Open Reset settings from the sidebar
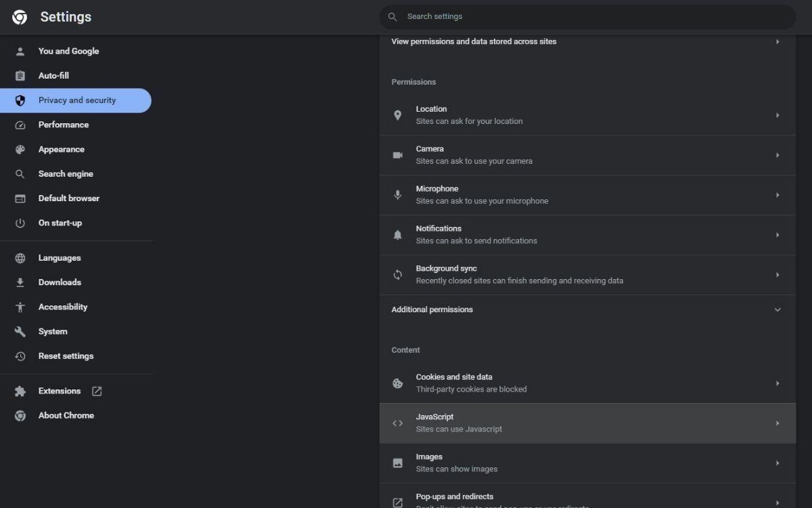Viewport: 812px width, 508px height. (66, 356)
